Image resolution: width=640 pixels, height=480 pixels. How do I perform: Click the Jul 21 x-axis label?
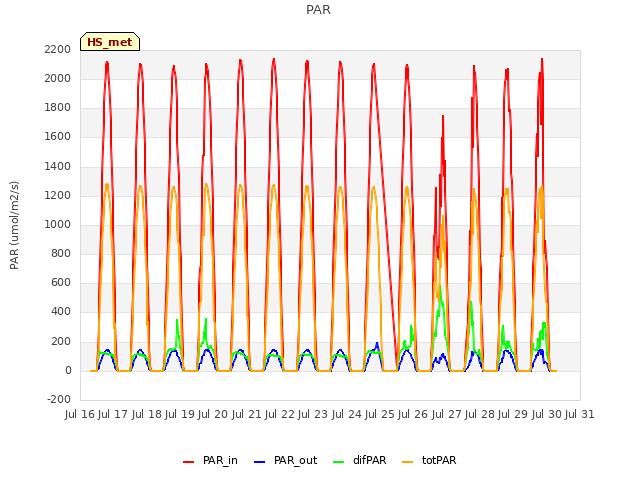point(247,414)
